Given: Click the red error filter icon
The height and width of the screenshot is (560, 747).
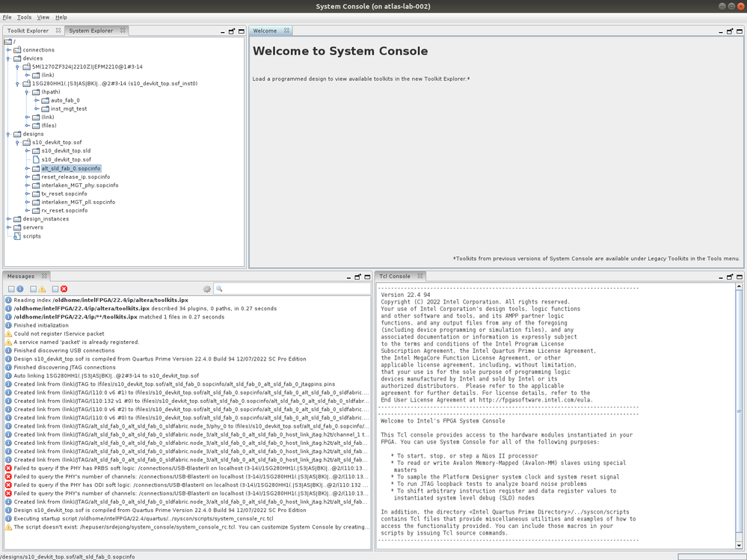Looking at the screenshot, I should point(64,289).
